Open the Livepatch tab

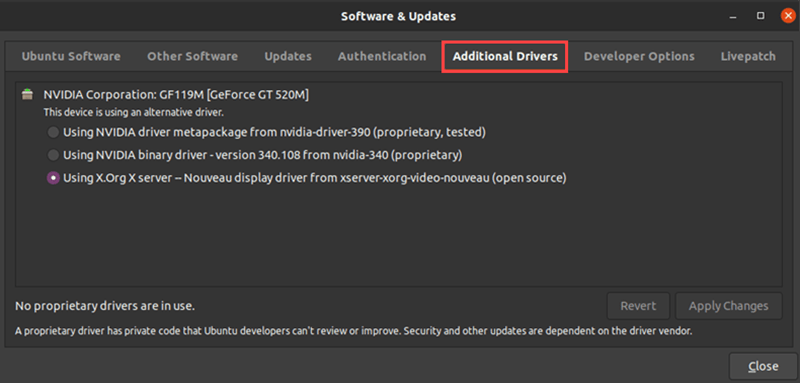click(x=748, y=56)
